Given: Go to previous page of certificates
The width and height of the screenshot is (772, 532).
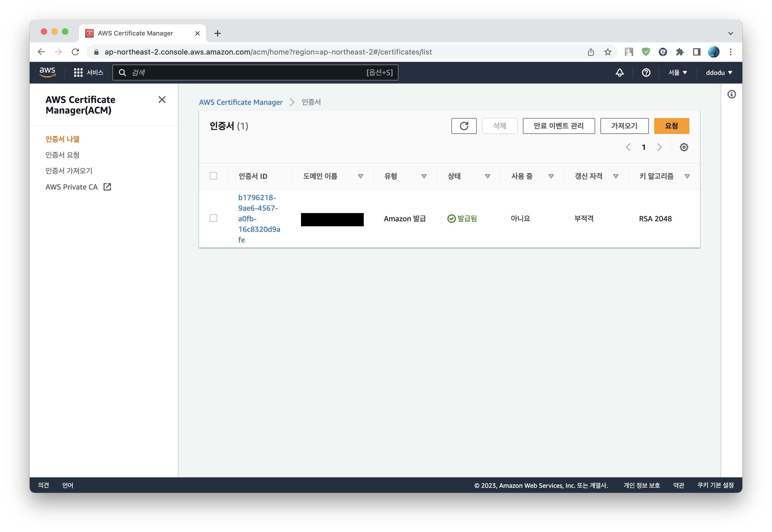Looking at the screenshot, I should [x=628, y=147].
